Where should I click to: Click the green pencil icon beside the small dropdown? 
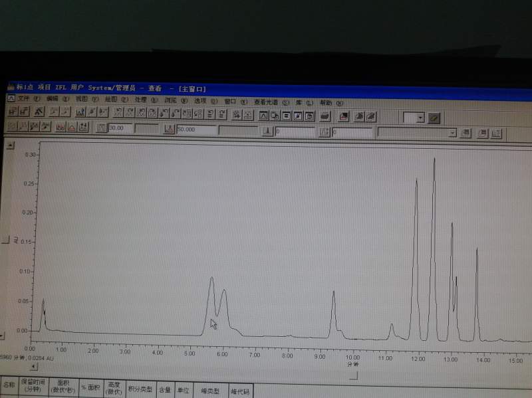click(434, 118)
